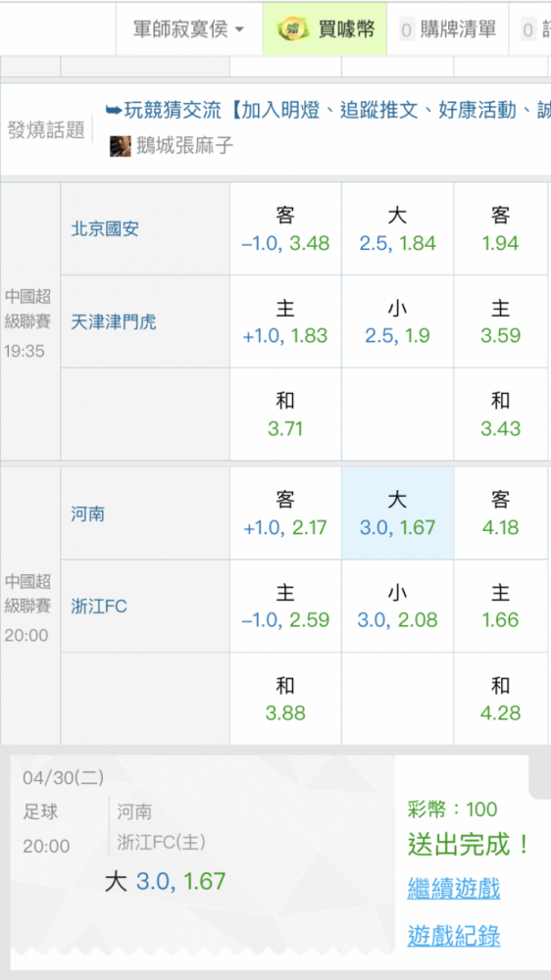
Task: Expand the 軍師寂寞侯 user dropdown
Action: [189, 28]
